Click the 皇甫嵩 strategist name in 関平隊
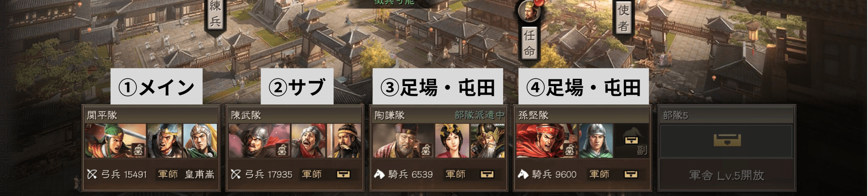The width and height of the screenshot is (868, 196). pos(200,174)
